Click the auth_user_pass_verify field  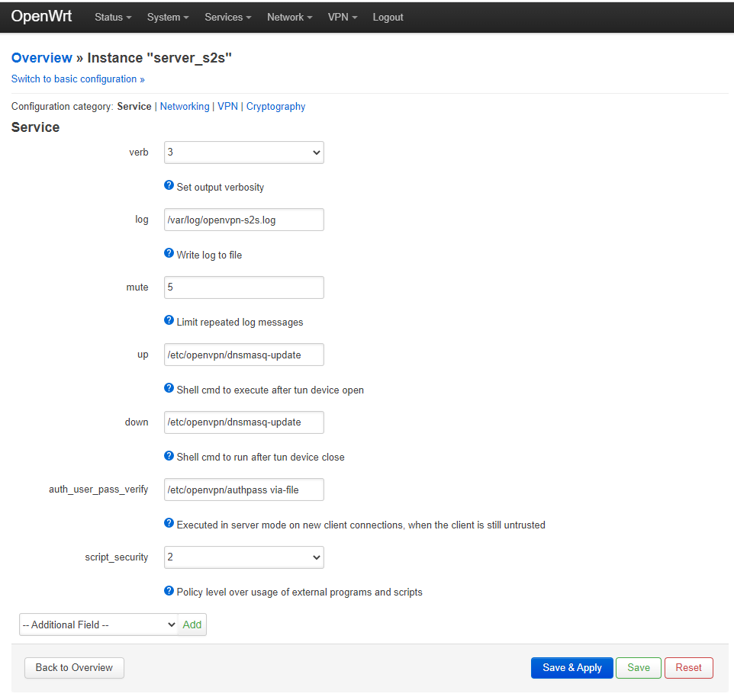tap(244, 490)
